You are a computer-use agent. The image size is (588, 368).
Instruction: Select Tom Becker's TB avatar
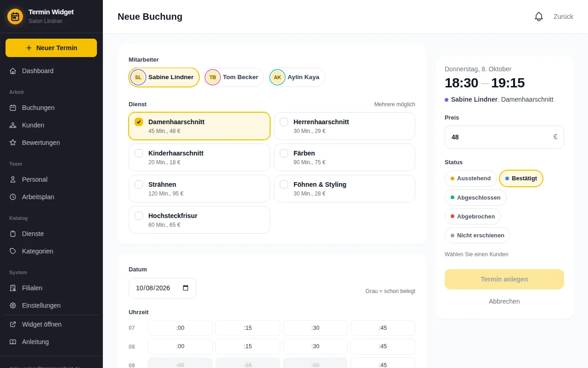click(x=213, y=77)
